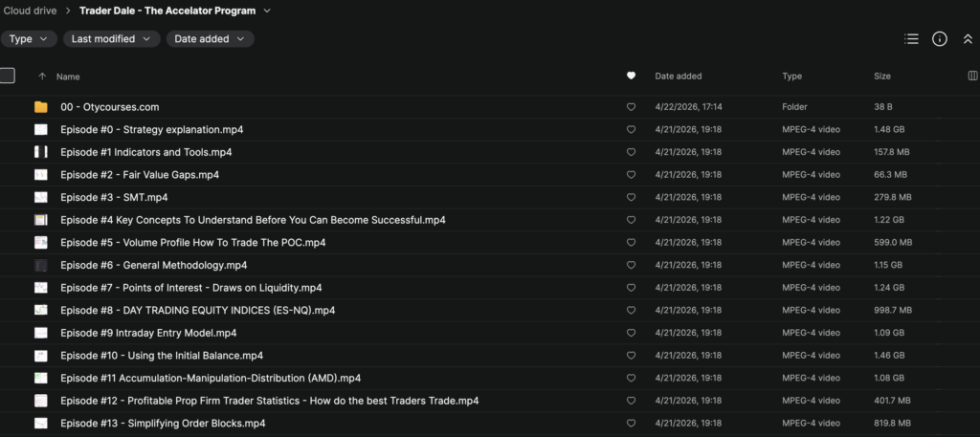Screen dimensions: 980x437
Task: Click thumbnail of Episode #8 DAY TRADING video
Action: point(40,310)
